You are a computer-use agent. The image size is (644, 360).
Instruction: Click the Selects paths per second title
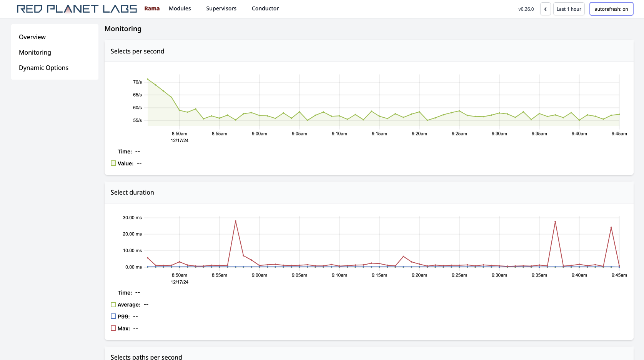tap(146, 357)
